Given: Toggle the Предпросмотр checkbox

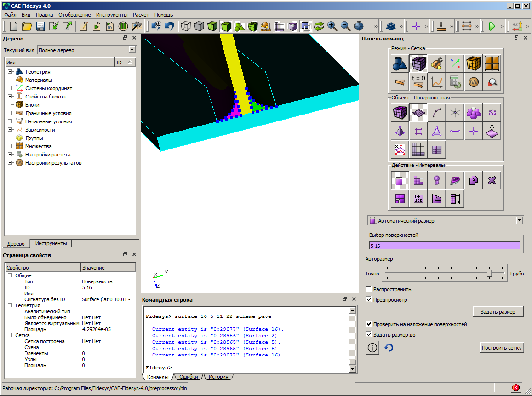Looking at the screenshot, I should point(368,299).
